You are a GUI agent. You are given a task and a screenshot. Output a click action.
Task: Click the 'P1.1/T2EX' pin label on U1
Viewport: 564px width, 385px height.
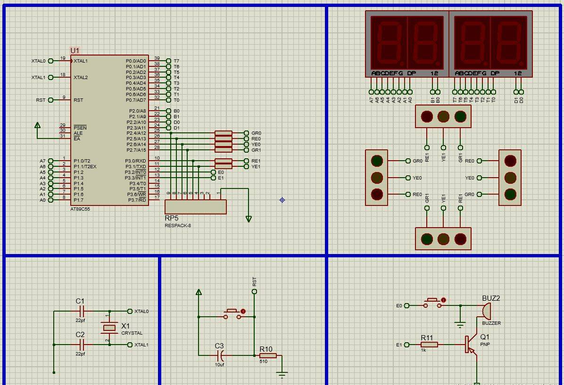[85, 167]
